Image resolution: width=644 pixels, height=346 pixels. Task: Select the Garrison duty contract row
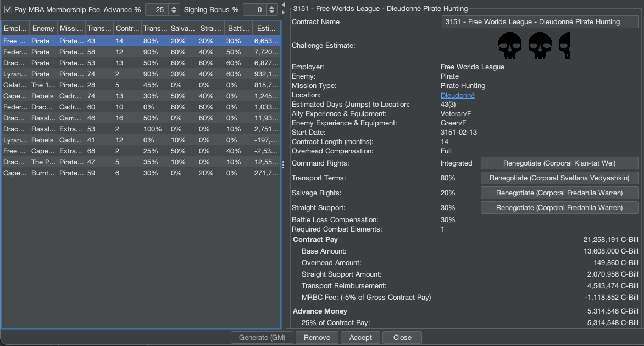pyautogui.click(x=141, y=118)
